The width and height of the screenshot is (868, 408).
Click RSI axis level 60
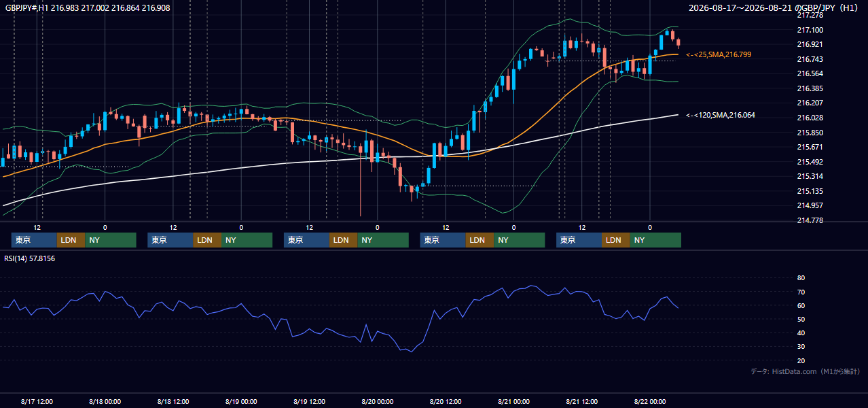coord(801,305)
